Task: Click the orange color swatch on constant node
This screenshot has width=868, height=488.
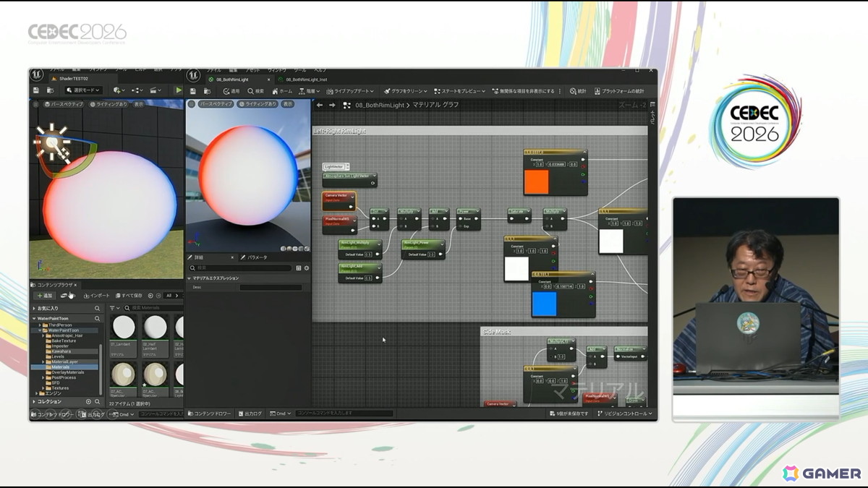Action: (537, 181)
